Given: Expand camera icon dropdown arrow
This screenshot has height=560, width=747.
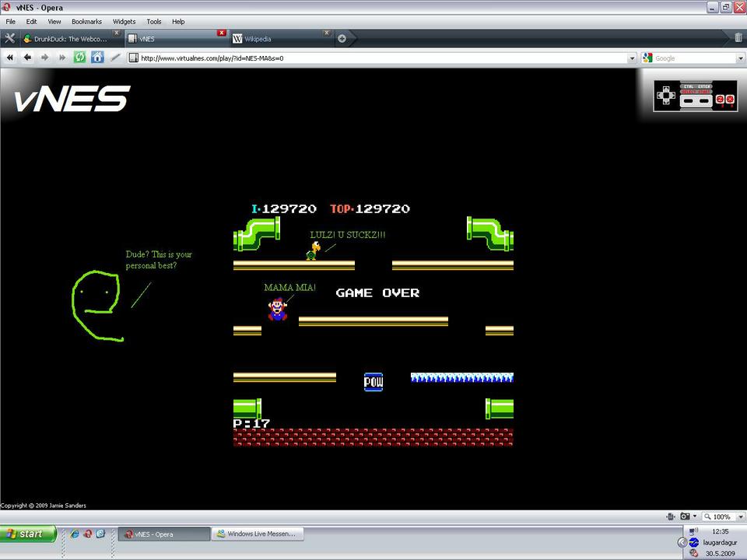Looking at the screenshot, I should point(695,516).
